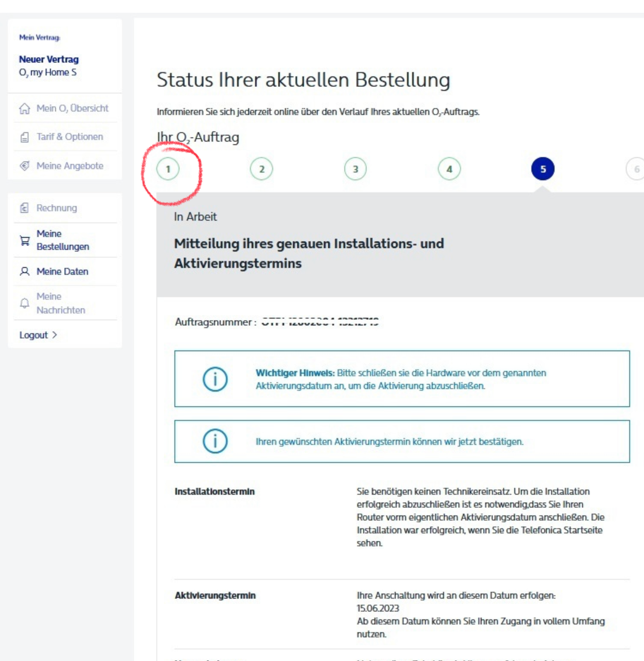Select order step 4 circle

click(x=449, y=169)
